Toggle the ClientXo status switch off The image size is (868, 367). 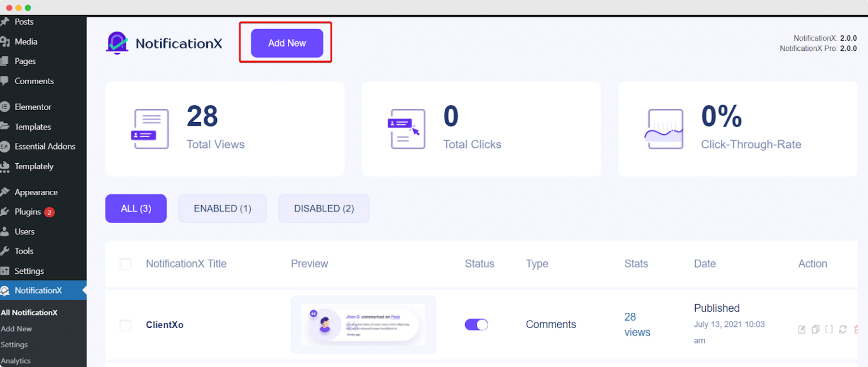[x=476, y=325]
